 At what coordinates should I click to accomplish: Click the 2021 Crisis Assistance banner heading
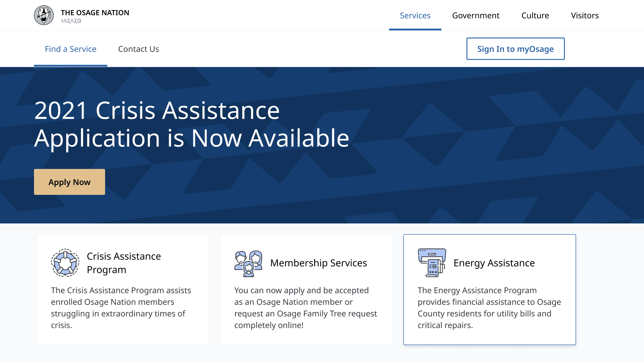click(x=191, y=124)
